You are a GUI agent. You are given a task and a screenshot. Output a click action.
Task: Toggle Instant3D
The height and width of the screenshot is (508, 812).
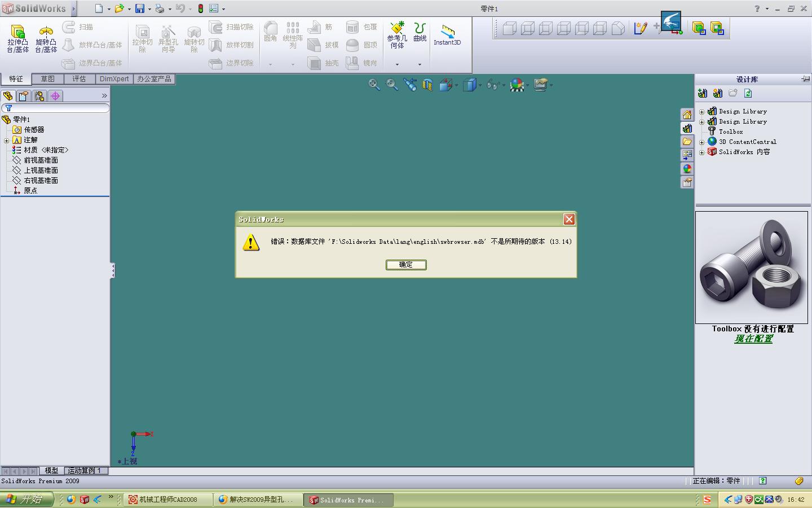click(x=447, y=35)
